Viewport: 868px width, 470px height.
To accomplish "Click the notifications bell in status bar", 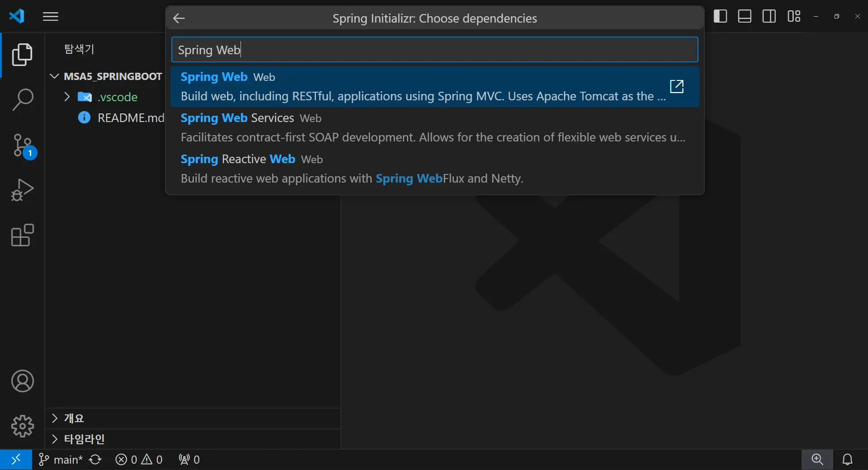I will (x=847, y=460).
